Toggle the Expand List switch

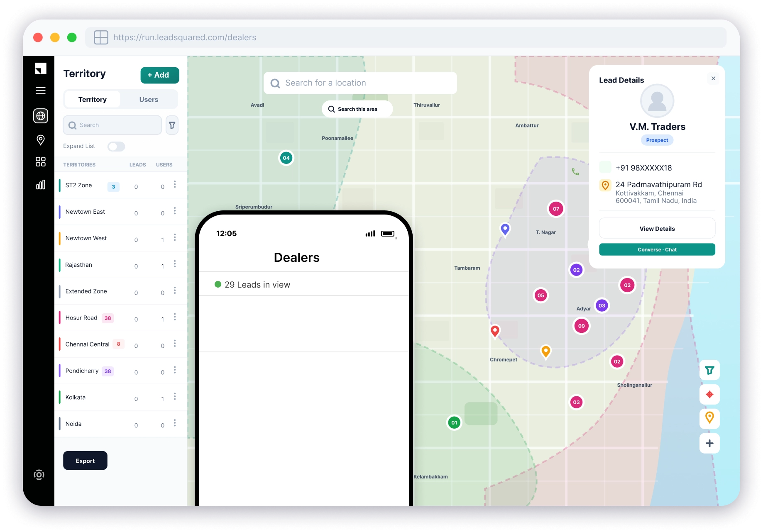click(x=116, y=146)
